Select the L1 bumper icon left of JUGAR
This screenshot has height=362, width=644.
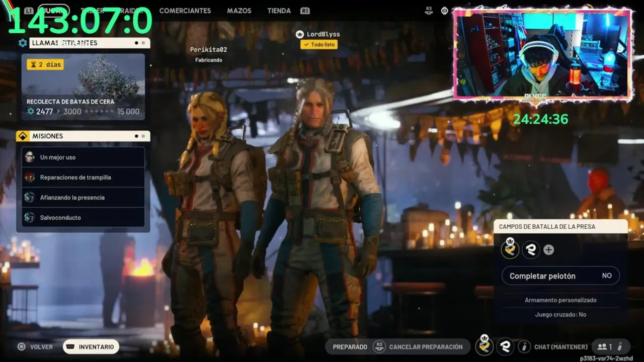click(x=29, y=11)
